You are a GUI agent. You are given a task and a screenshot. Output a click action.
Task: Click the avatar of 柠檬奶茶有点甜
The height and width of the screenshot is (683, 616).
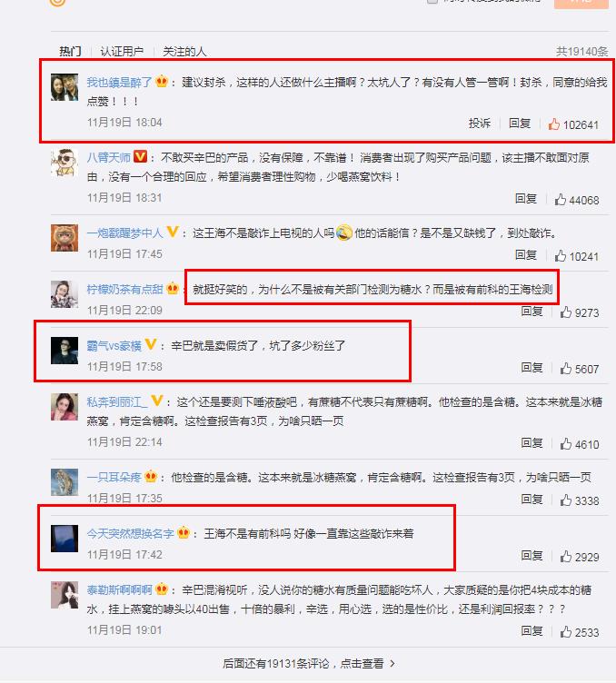(65, 294)
